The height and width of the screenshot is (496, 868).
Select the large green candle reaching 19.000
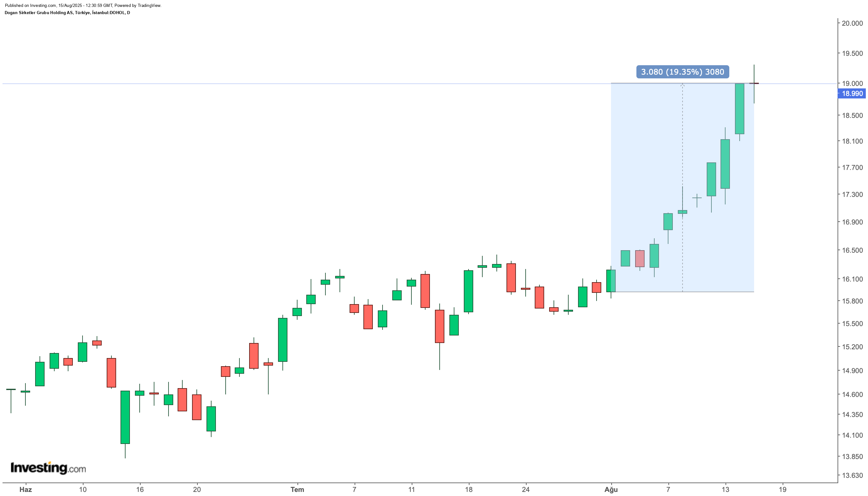[739, 109]
